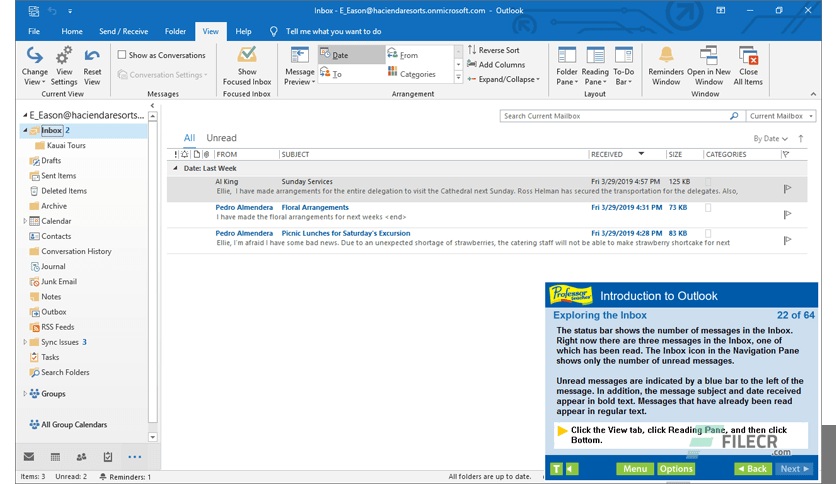836x484 pixels.
Task: Open the By Date sort dropdown
Action: [x=770, y=139]
